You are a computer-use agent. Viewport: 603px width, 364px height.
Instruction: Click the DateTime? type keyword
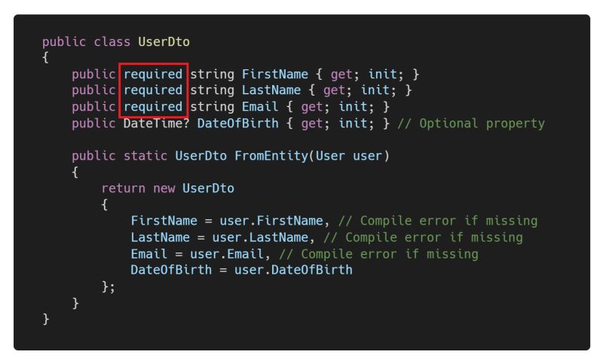[x=157, y=124]
